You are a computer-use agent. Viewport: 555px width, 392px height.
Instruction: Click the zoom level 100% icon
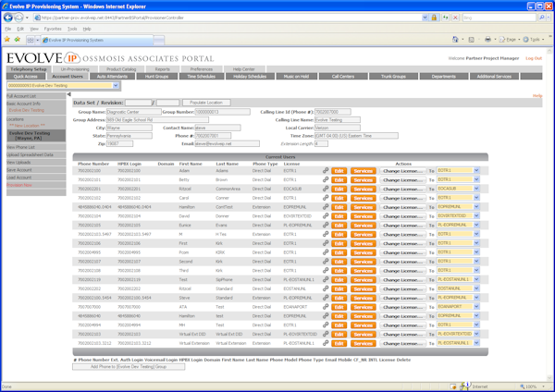[522, 386]
